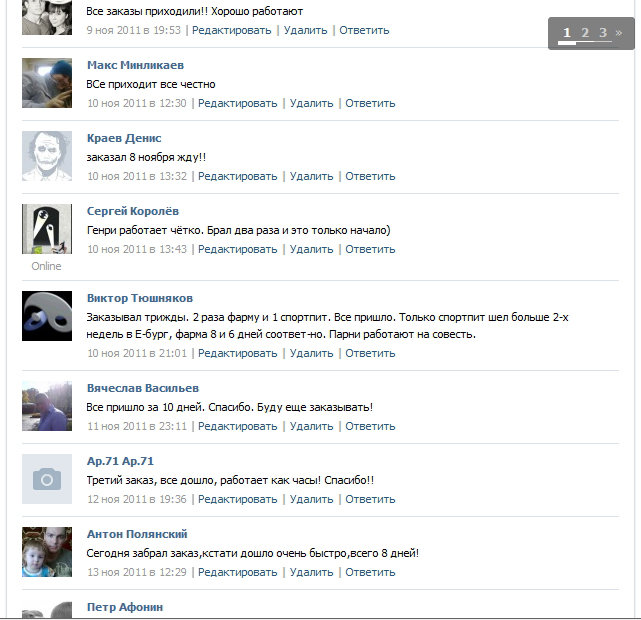Open the Вячеслав Васильев name link
The height and width of the screenshot is (620, 641).
(x=143, y=388)
